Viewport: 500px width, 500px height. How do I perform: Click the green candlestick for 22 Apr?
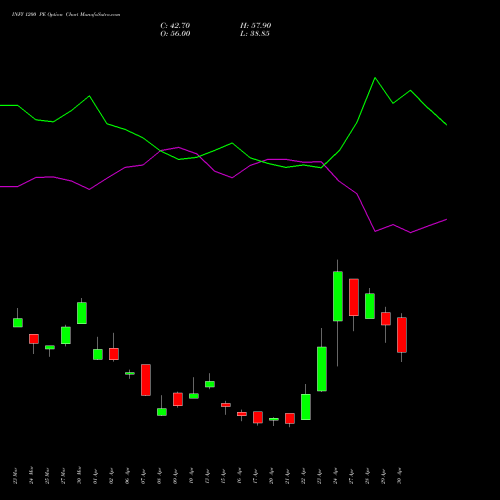coord(306,407)
